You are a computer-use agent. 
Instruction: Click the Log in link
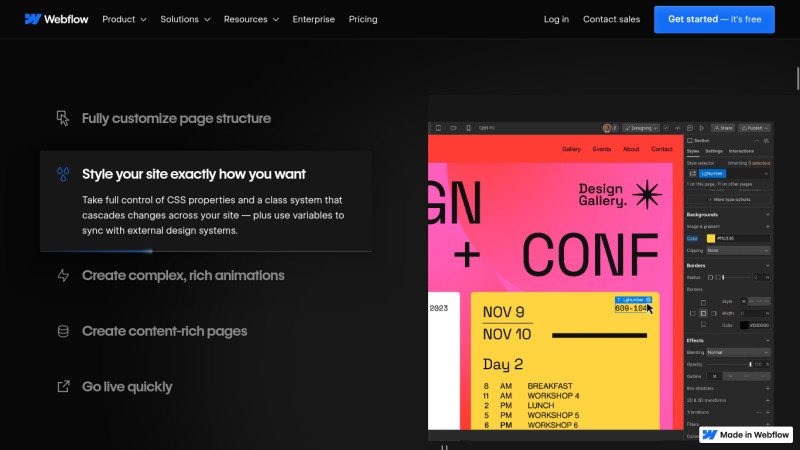[x=556, y=19]
